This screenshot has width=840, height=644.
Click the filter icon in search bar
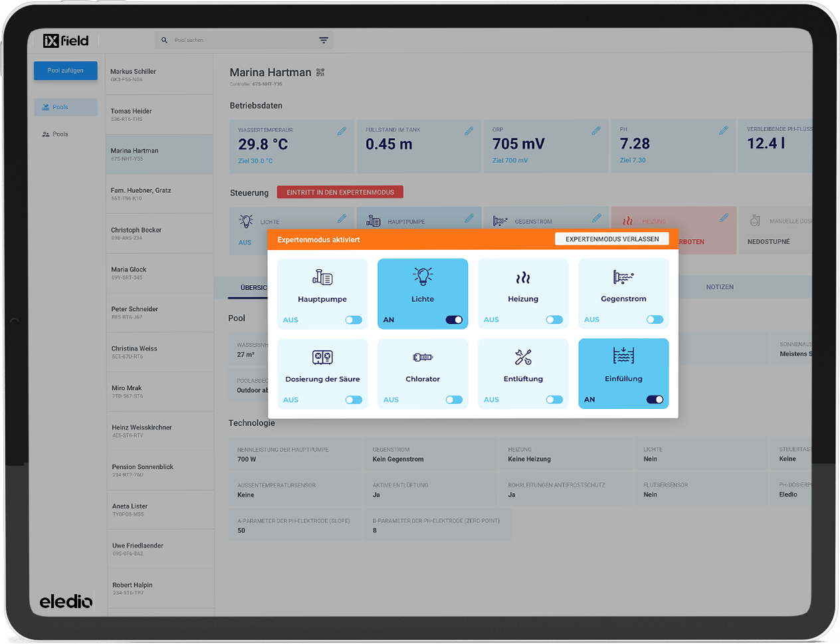tap(324, 41)
